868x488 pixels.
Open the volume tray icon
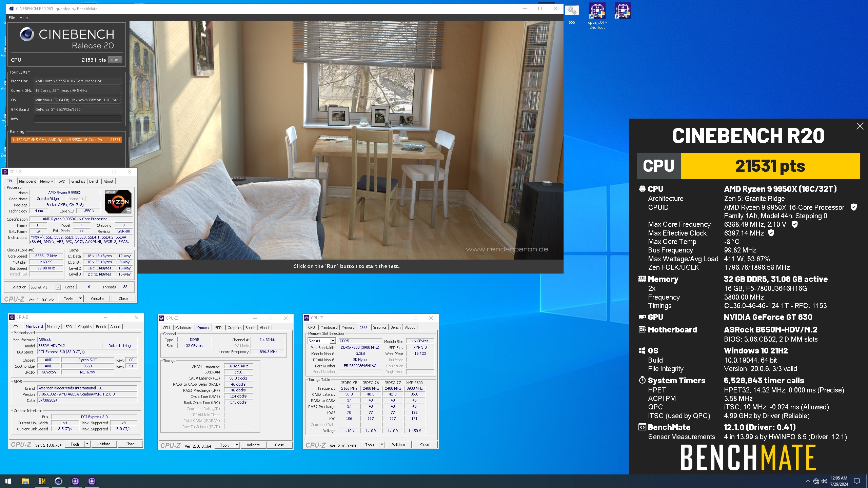tap(824, 481)
